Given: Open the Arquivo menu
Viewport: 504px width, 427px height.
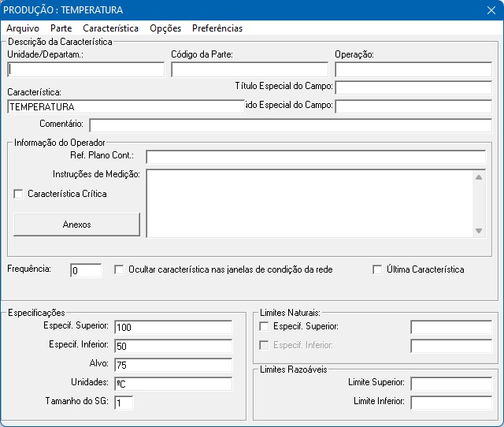Looking at the screenshot, I should coord(23,28).
